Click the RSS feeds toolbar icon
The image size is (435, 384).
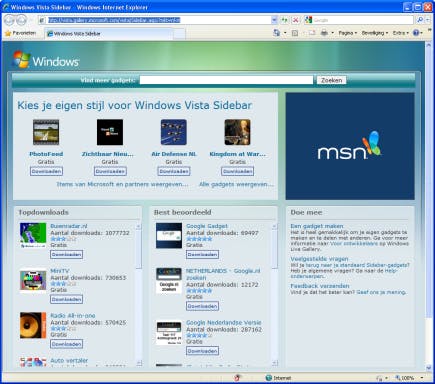click(x=295, y=33)
